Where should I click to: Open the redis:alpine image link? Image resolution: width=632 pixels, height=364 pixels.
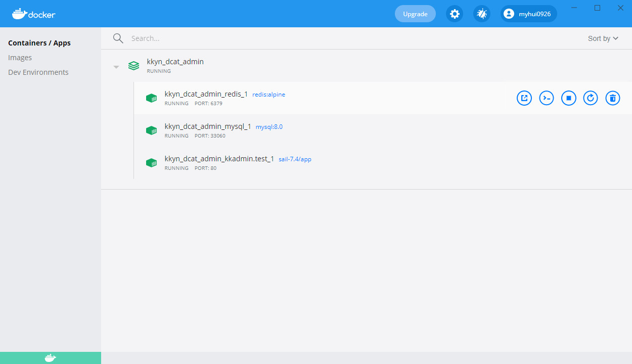(x=268, y=94)
